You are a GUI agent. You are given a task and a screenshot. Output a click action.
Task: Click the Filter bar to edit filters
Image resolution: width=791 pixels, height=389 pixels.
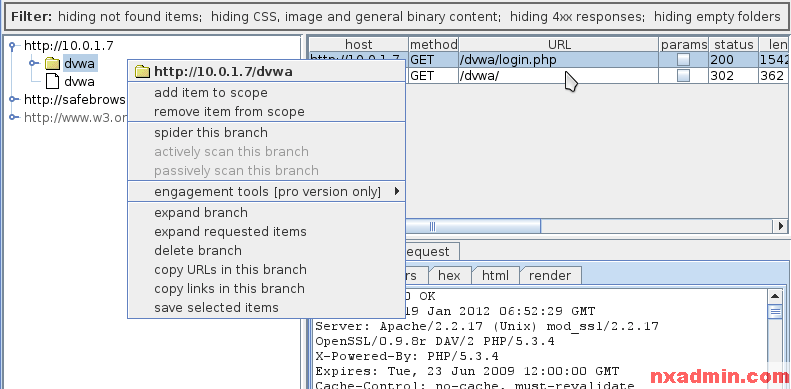click(x=396, y=17)
